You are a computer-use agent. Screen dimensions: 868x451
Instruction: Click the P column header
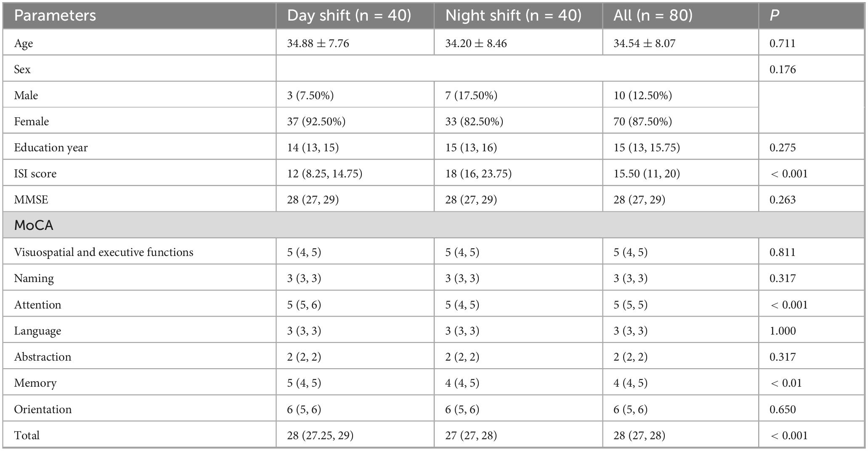tap(774, 16)
